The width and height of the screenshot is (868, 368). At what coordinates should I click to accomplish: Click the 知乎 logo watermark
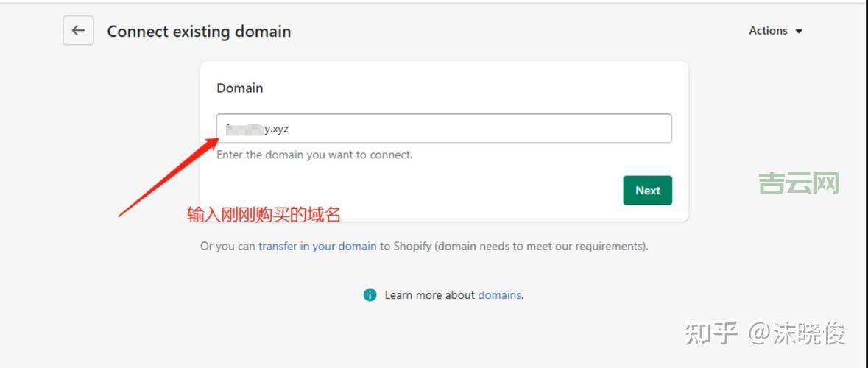[x=711, y=333]
